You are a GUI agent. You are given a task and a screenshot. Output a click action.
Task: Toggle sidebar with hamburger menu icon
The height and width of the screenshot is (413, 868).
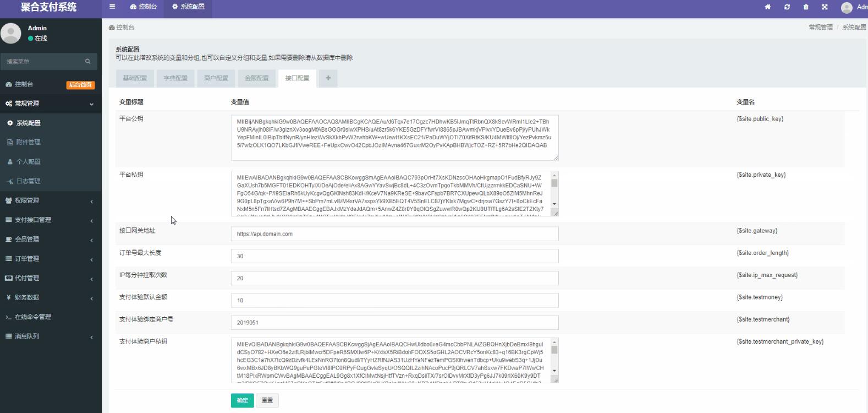coord(112,7)
